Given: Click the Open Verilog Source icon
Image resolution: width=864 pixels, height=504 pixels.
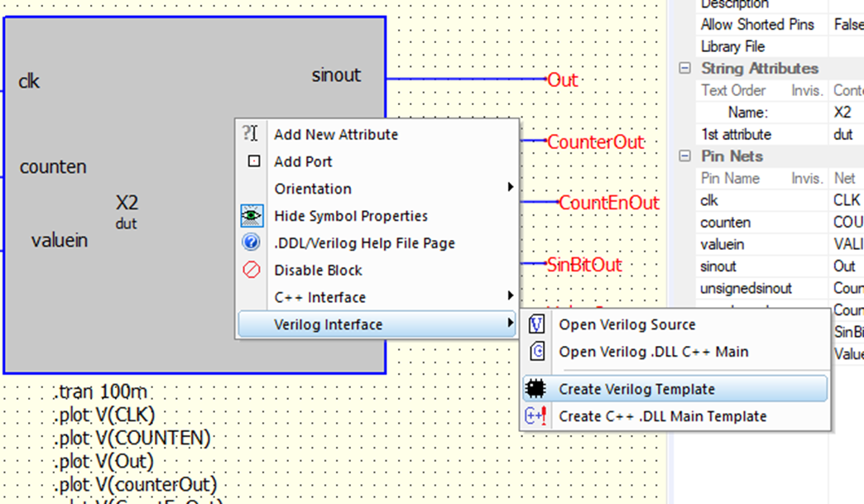Looking at the screenshot, I should [x=537, y=324].
